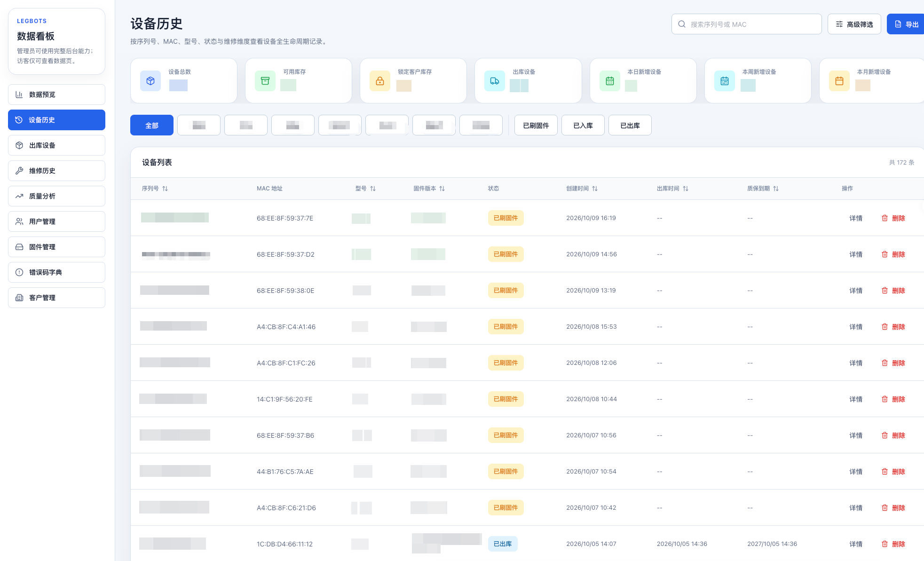Click the search magnifier icon

click(x=682, y=24)
